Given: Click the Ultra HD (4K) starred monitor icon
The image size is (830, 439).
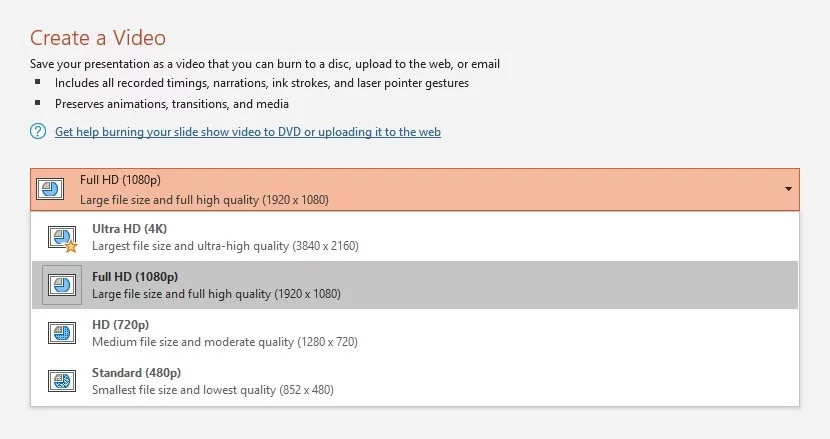Looking at the screenshot, I should tap(62, 237).
